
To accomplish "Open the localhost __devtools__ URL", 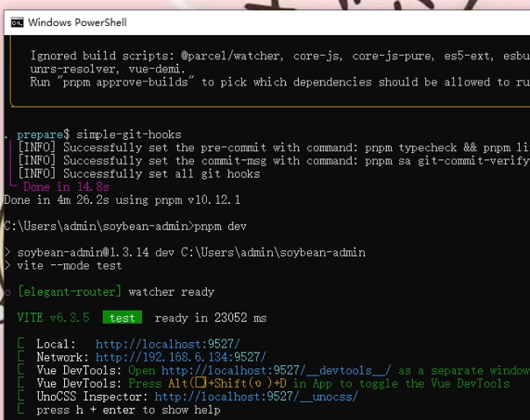I will [x=277, y=371].
